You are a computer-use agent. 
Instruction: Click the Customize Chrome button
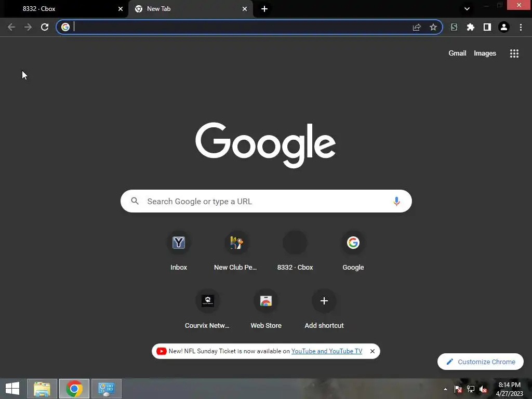click(481, 362)
